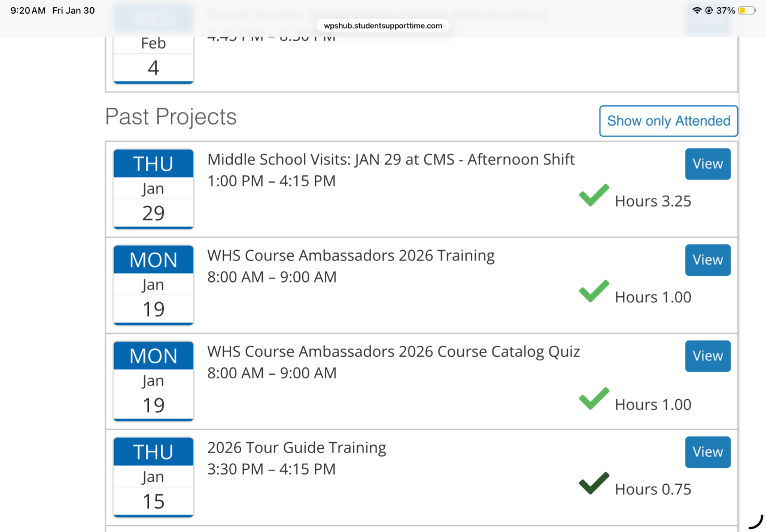View the Course Catalog Quiz project

[707, 356]
